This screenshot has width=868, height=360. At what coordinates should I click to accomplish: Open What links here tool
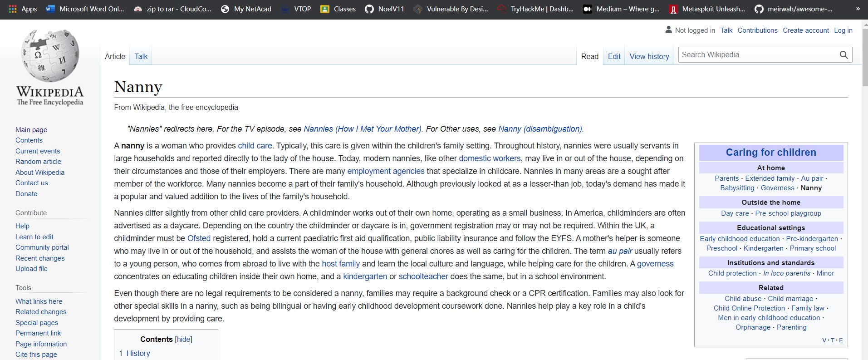39,301
